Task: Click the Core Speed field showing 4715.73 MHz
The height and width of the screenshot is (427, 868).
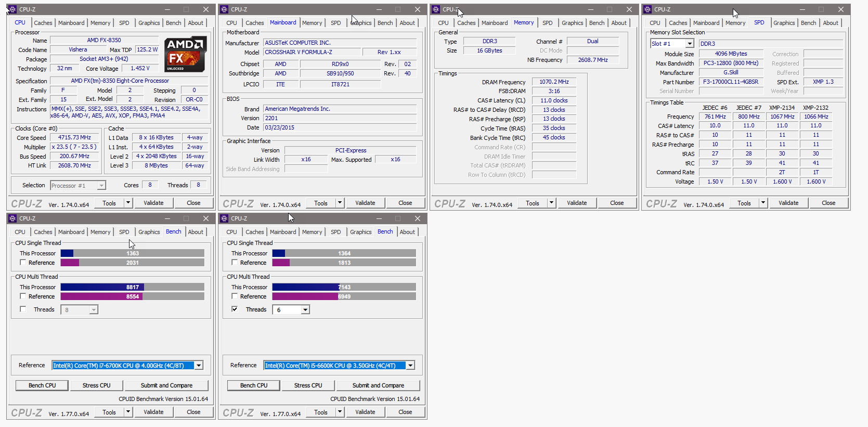Action: pos(74,138)
